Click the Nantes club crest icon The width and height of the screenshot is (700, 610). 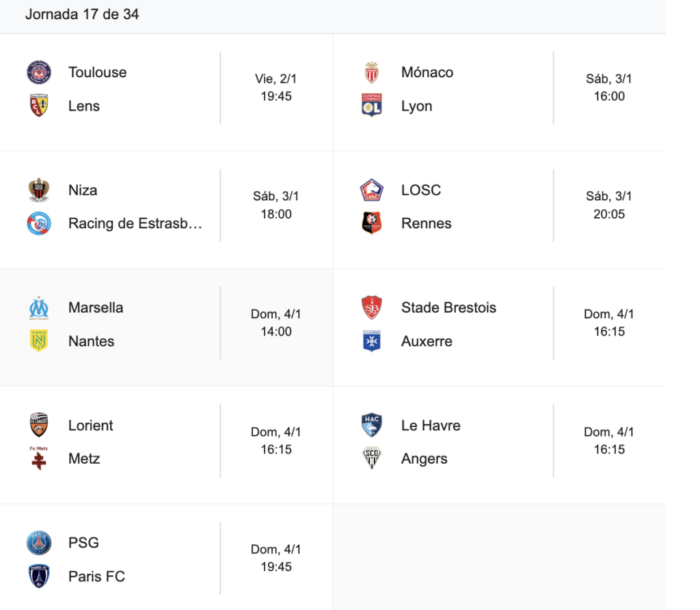pyautogui.click(x=39, y=341)
